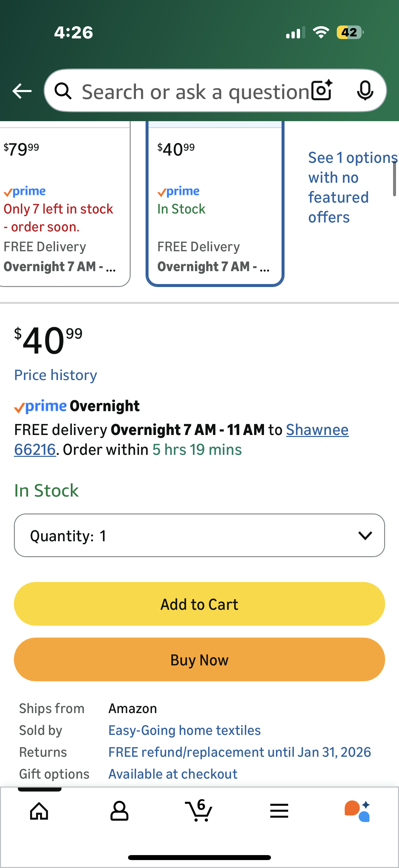Tap the search or ask a question field
The image size is (399, 868).
(195, 91)
